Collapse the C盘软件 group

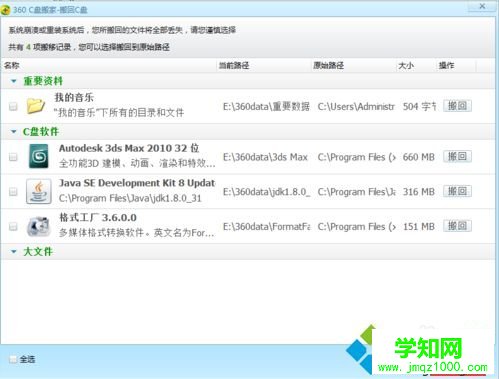(14, 132)
